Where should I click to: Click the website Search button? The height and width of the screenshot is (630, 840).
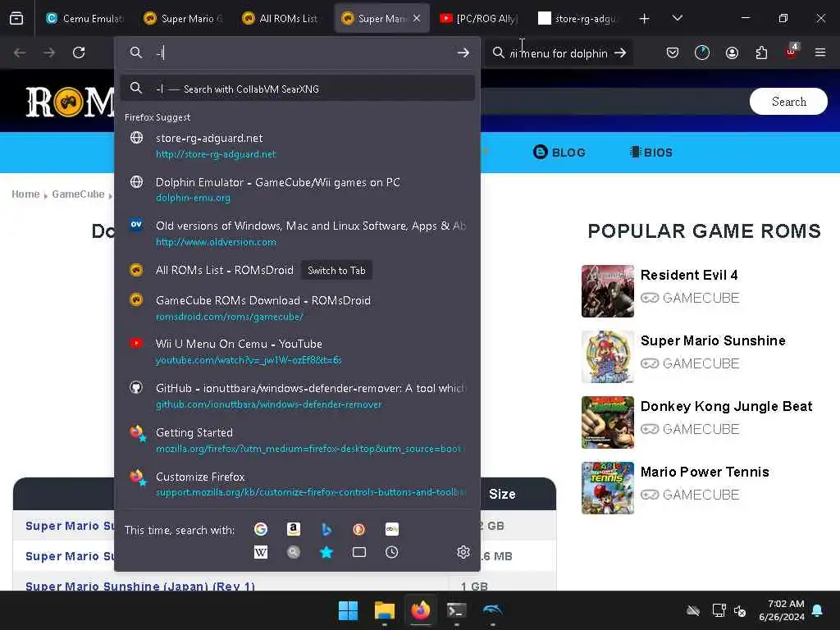[788, 101]
